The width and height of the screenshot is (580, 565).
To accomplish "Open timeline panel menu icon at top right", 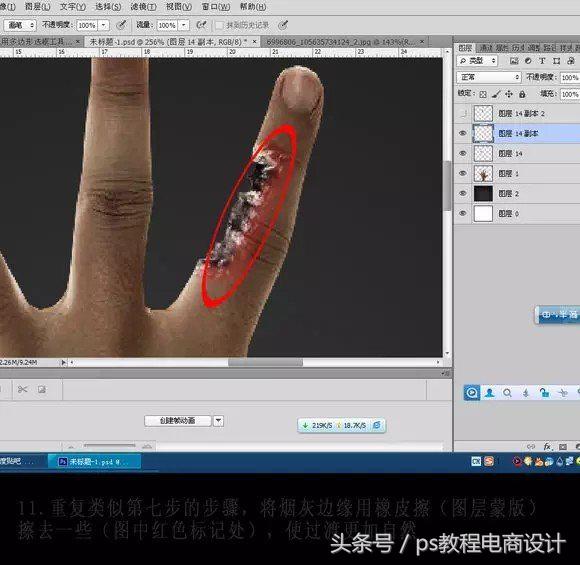I will click(446, 373).
